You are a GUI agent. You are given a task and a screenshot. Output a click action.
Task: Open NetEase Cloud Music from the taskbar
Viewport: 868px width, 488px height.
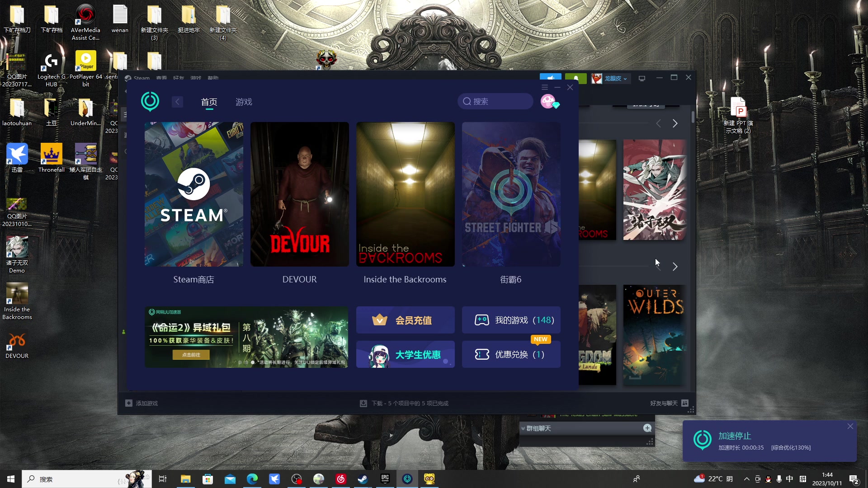(341, 479)
